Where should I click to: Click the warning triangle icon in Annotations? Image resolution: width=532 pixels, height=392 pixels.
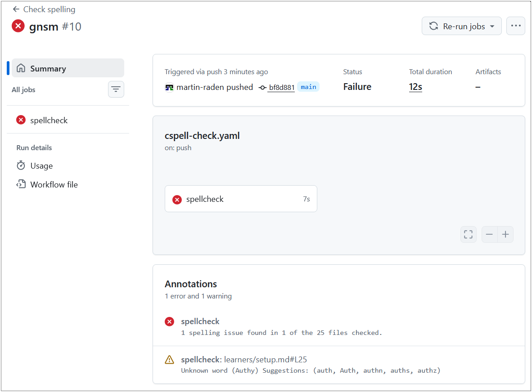point(169,360)
